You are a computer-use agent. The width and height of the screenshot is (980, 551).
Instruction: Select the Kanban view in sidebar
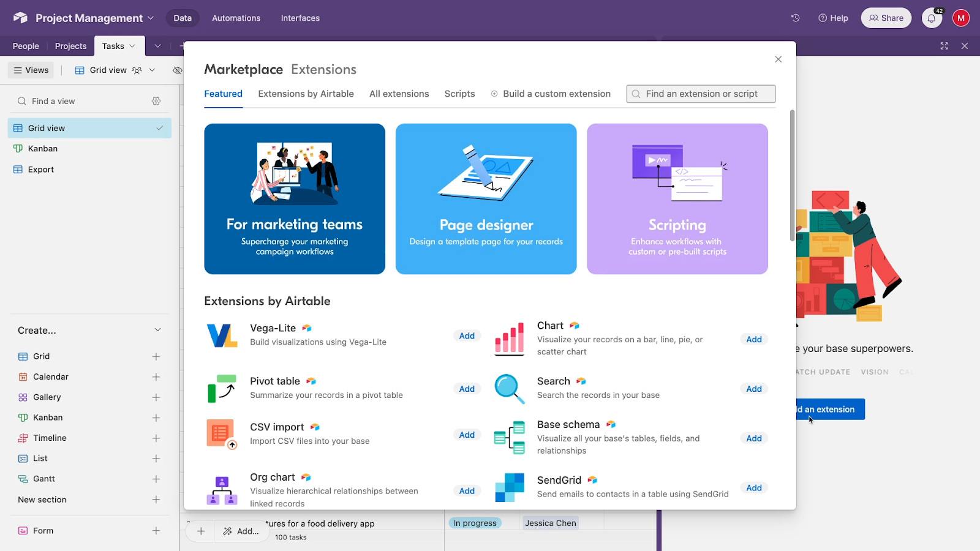pyautogui.click(x=89, y=149)
